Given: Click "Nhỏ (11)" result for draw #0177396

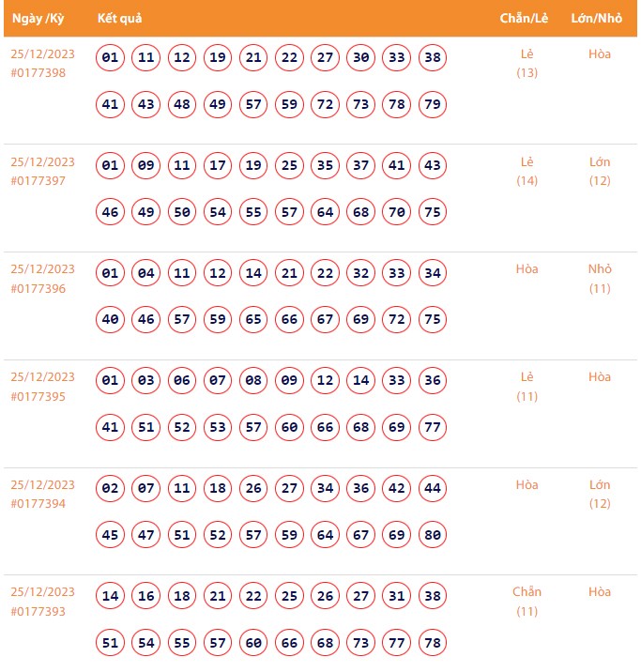Looking at the screenshot, I should click(x=600, y=279).
